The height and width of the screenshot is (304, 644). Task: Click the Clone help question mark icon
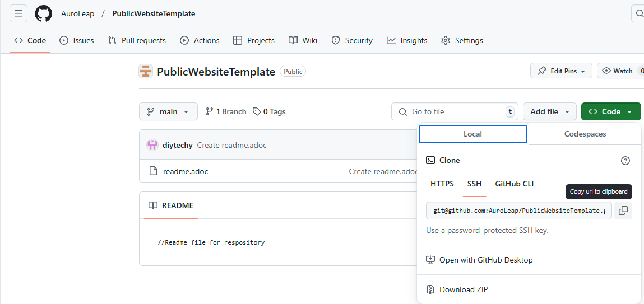click(x=626, y=161)
